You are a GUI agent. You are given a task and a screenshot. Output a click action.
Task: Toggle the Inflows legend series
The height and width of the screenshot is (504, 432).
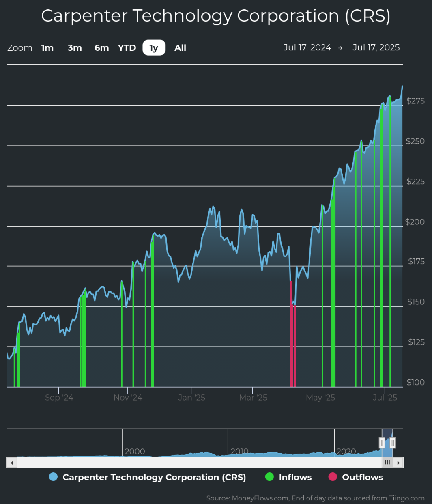click(288, 477)
